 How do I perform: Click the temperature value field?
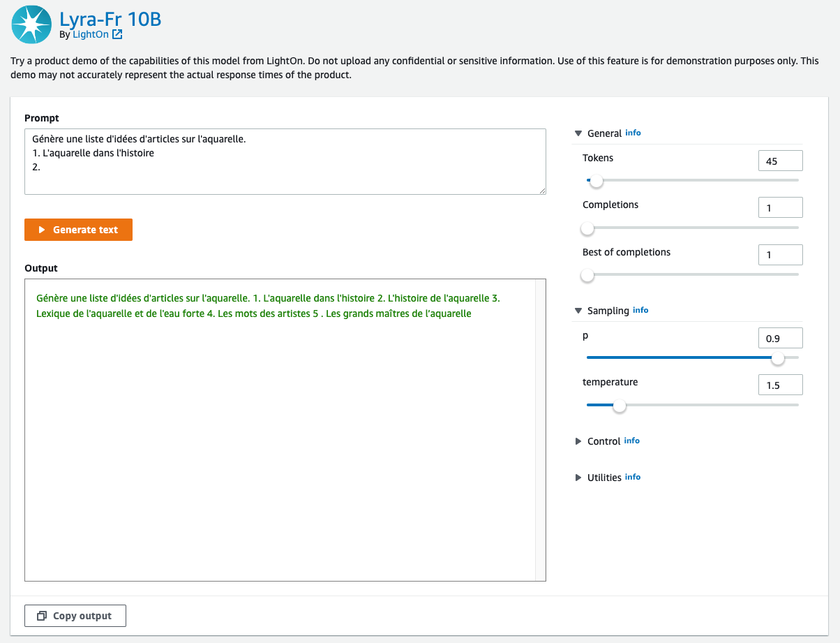pos(780,385)
